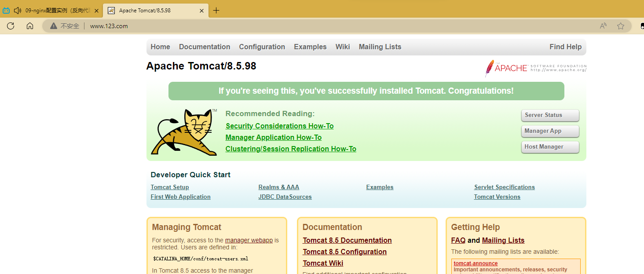
Task: Click the Recommended Reading heading
Action: tap(270, 113)
